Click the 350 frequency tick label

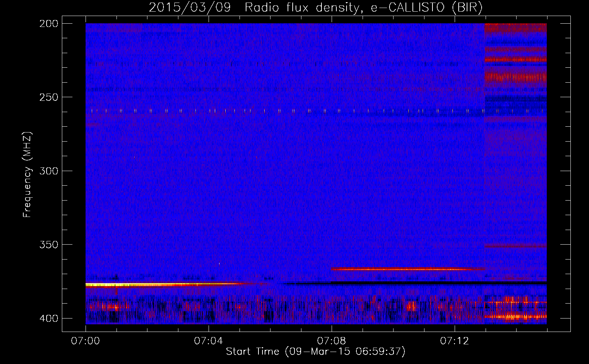click(x=48, y=245)
